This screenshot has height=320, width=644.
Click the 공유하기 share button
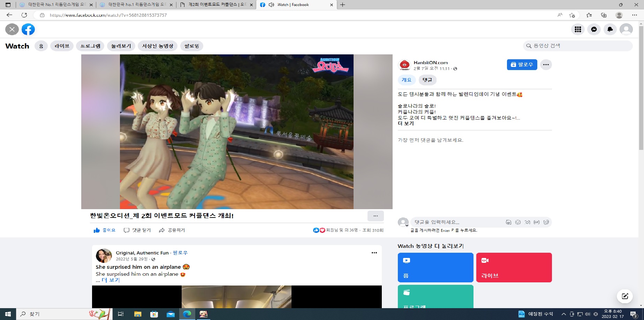172,230
